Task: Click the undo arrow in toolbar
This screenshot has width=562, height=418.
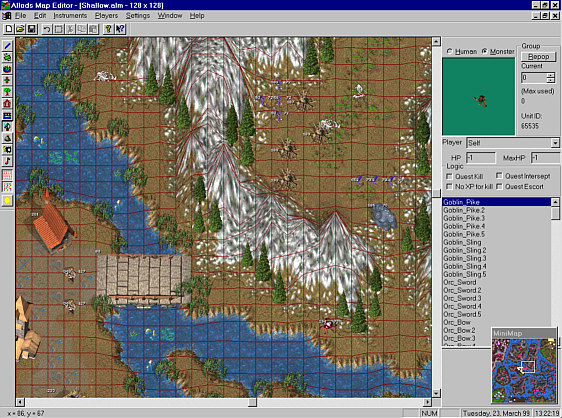Action: pyautogui.click(x=47, y=29)
